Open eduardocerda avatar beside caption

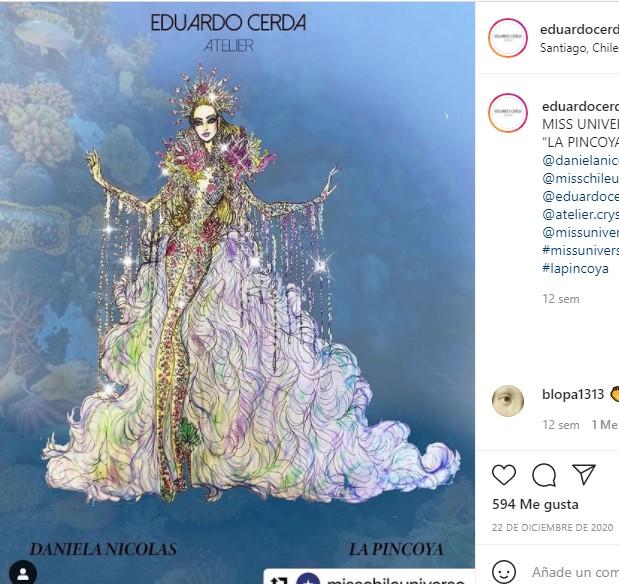(508, 113)
